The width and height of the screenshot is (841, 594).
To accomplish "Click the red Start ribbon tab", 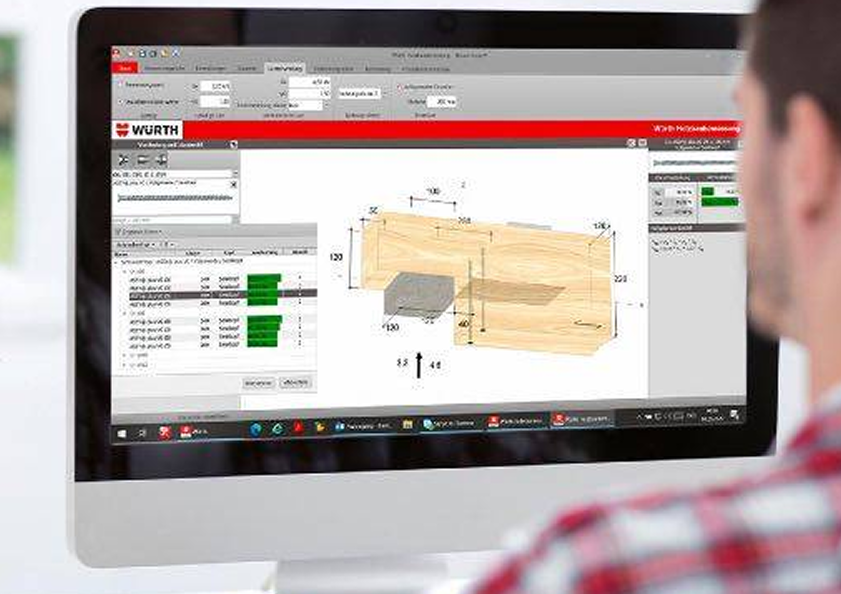I will coord(125,68).
